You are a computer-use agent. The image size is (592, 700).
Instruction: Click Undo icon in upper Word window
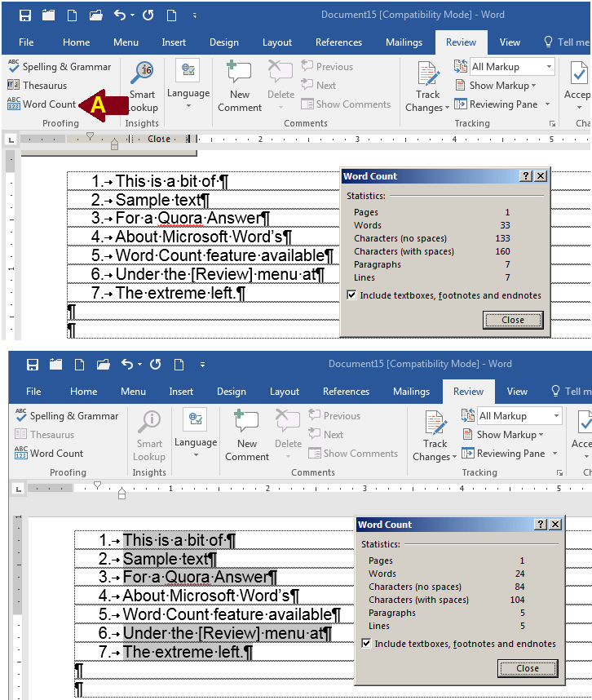pos(120,16)
